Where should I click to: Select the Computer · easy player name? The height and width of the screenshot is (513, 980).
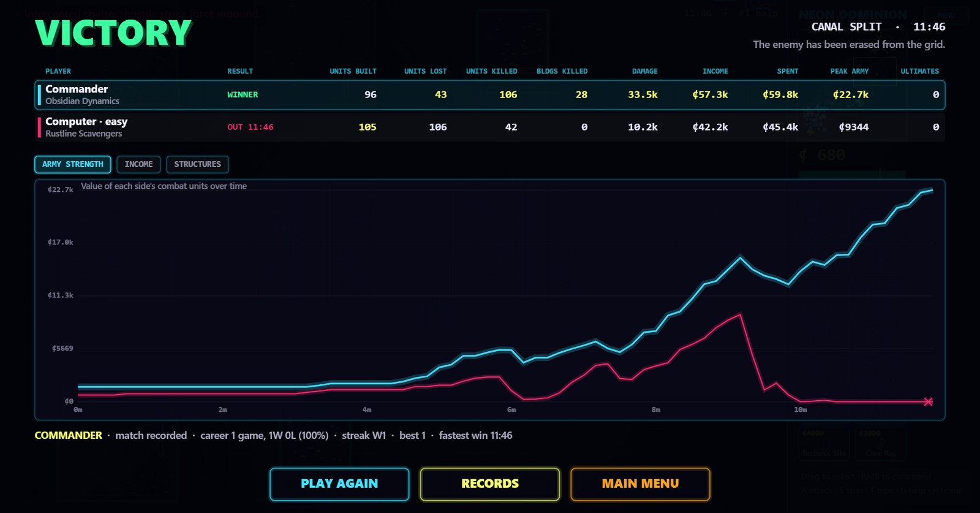86,121
